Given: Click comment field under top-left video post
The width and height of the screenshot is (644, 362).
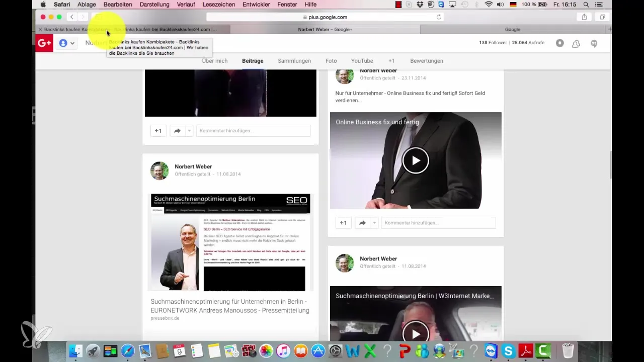Looking at the screenshot, I should (x=254, y=131).
